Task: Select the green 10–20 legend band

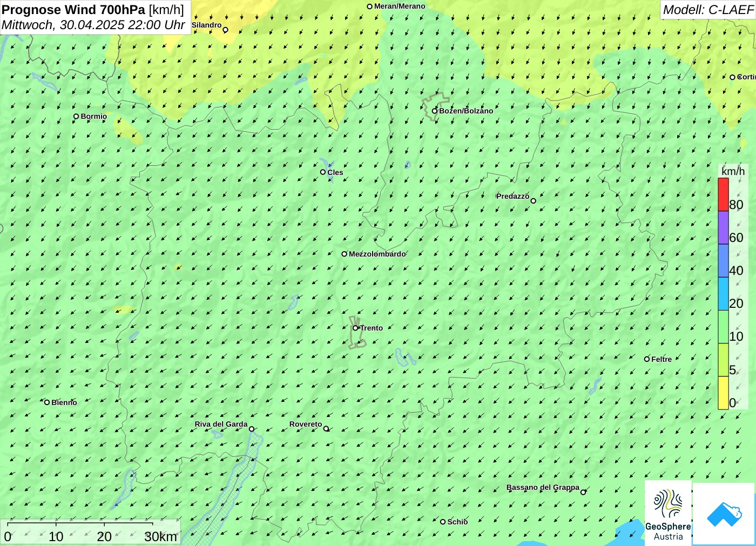Action: (724, 326)
